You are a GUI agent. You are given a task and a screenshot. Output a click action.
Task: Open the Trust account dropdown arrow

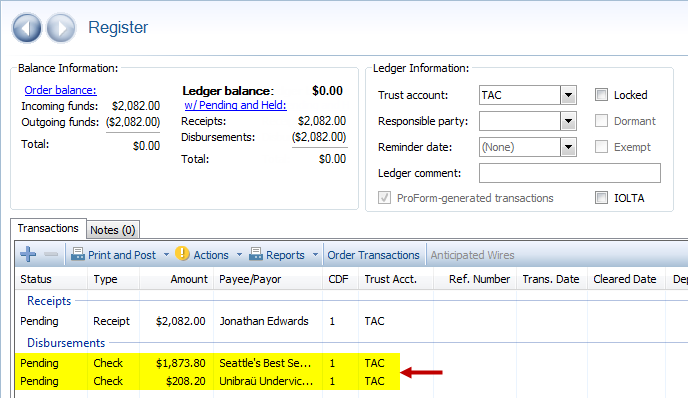pos(568,95)
